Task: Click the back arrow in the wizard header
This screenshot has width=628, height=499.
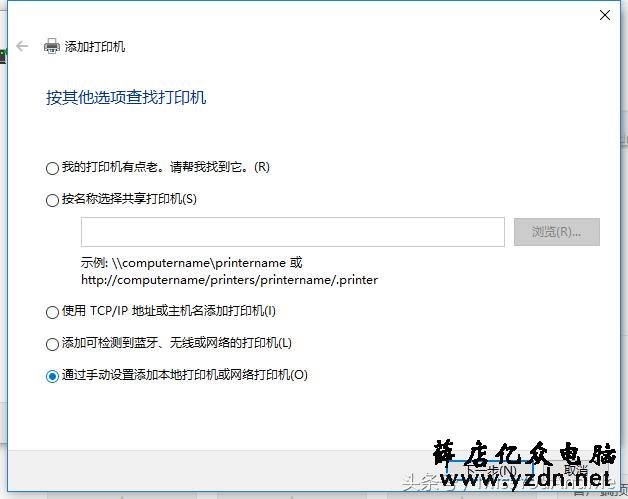Action: pos(22,46)
